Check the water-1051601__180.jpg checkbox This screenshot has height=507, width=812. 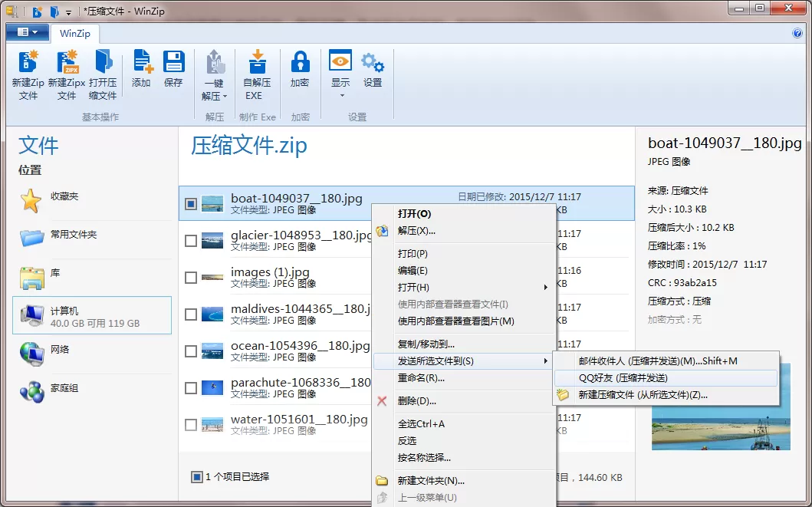click(191, 424)
